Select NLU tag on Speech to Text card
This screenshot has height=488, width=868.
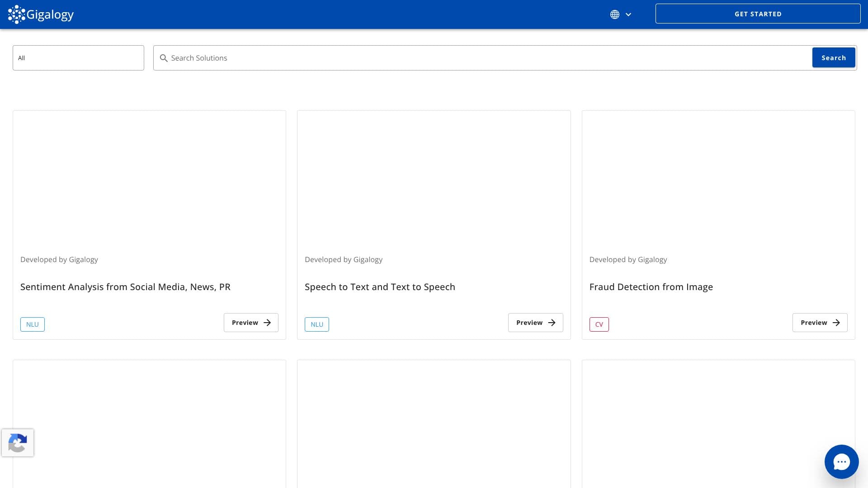(317, 324)
